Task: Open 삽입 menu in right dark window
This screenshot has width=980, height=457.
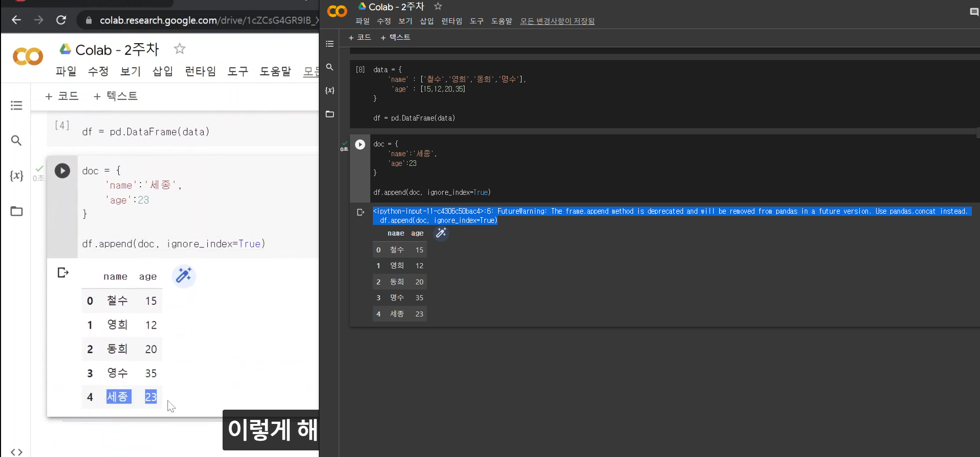Action: (x=427, y=21)
